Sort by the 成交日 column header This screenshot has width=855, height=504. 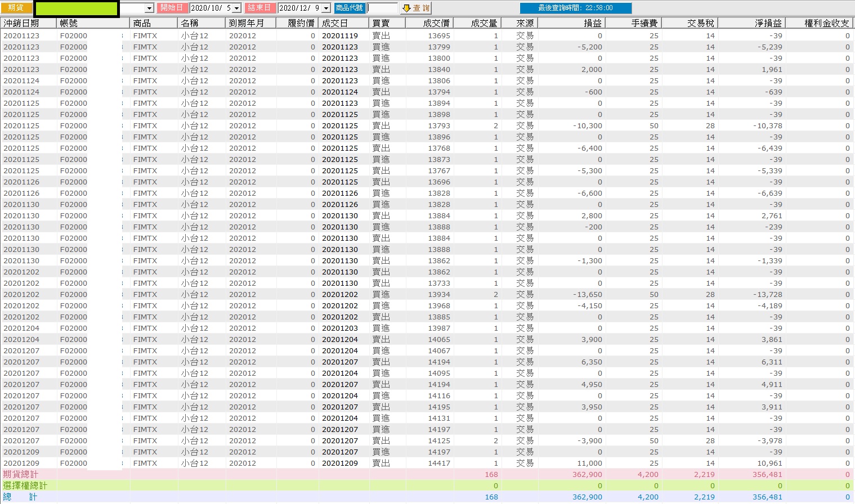tap(343, 23)
